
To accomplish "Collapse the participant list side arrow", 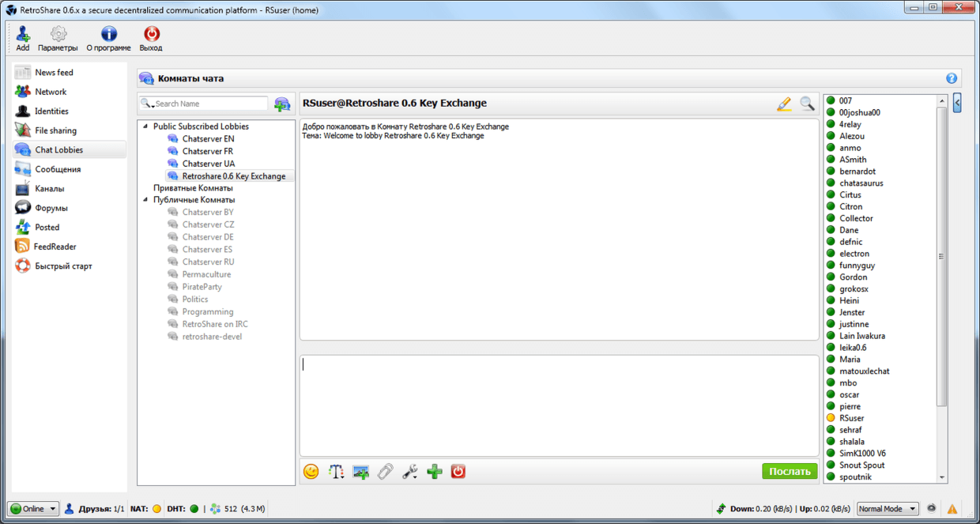I will [957, 103].
